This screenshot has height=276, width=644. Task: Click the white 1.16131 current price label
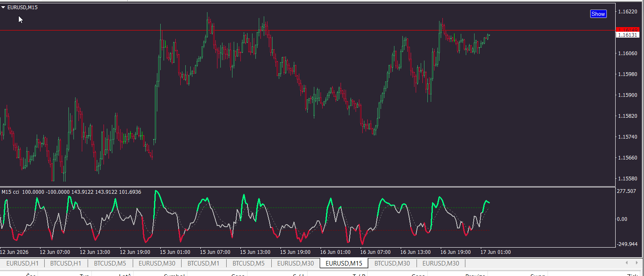pyautogui.click(x=627, y=35)
